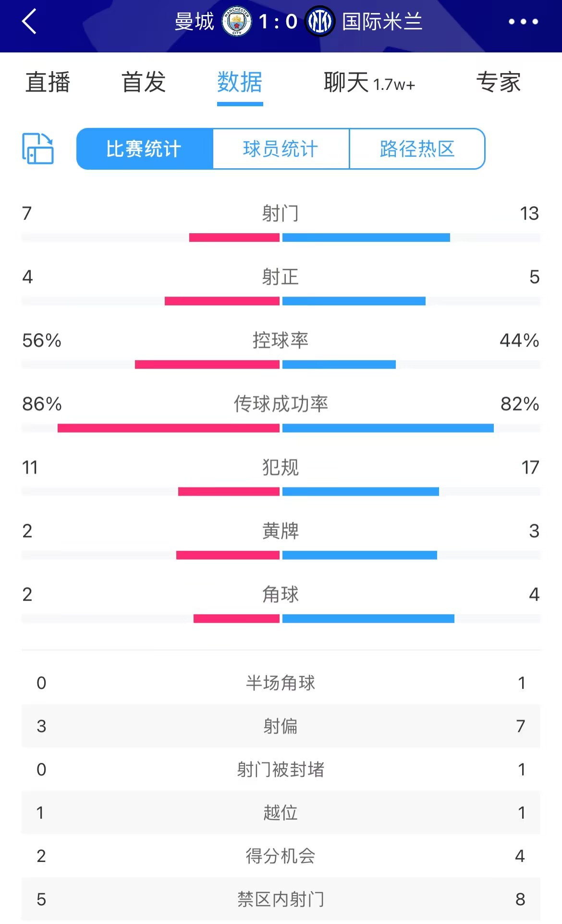
Task: Tap the 1:0 match score
Action: point(278,22)
